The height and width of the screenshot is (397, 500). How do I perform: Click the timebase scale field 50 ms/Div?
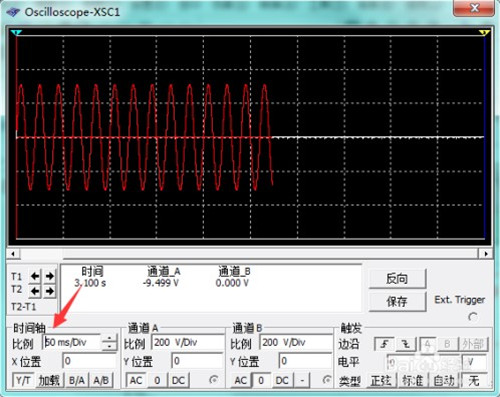pyautogui.click(x=72, y=342)
